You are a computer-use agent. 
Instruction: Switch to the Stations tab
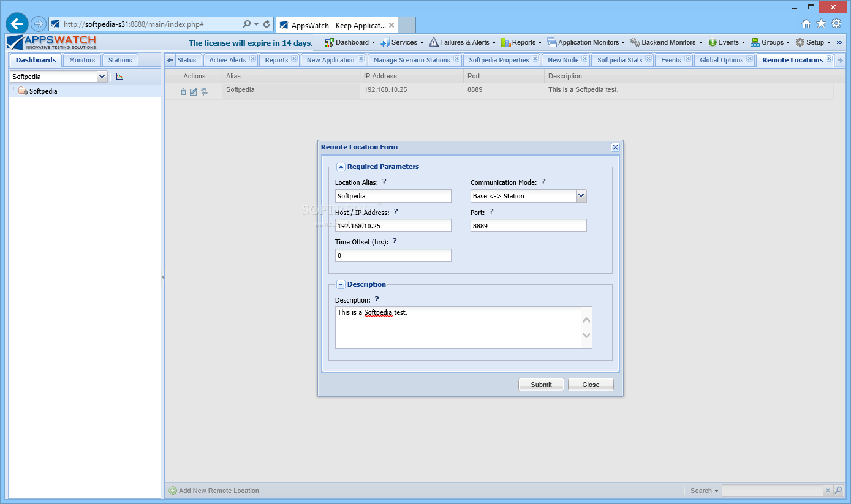click(120, 60)
